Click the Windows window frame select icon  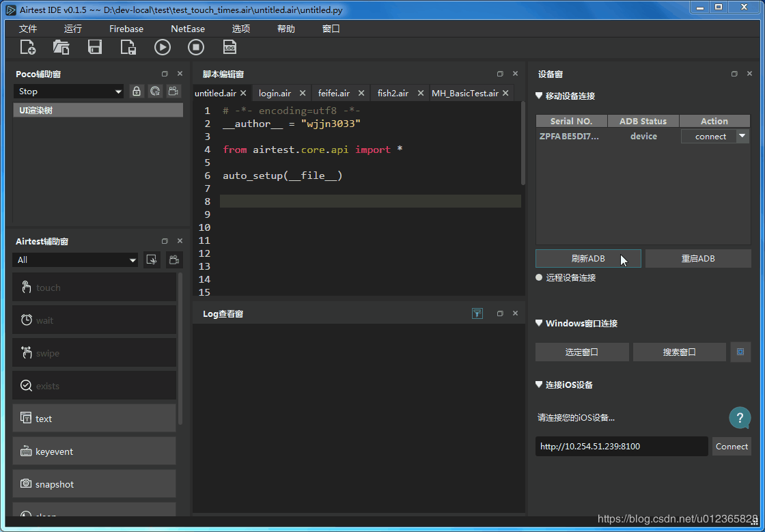(740, 352)
